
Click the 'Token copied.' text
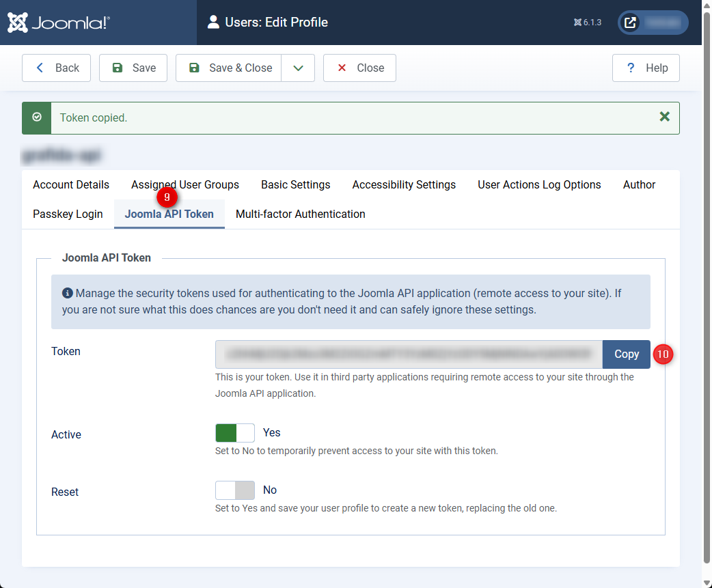[94, 118]
